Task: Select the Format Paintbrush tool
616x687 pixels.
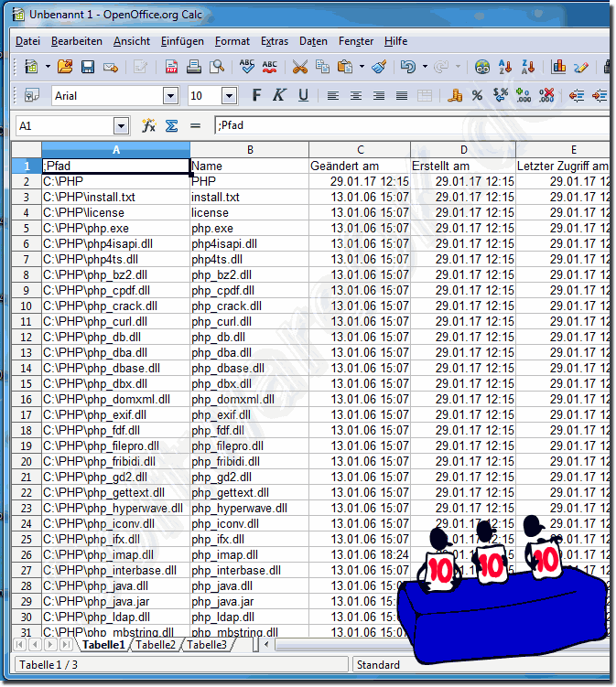Action: pos(379,67)
